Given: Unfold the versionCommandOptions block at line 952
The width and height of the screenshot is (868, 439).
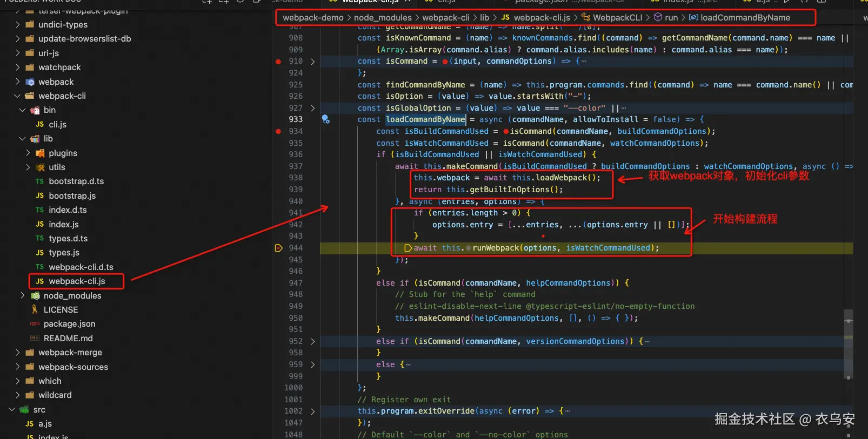Looking at the screenshot, I should (312, 341).
